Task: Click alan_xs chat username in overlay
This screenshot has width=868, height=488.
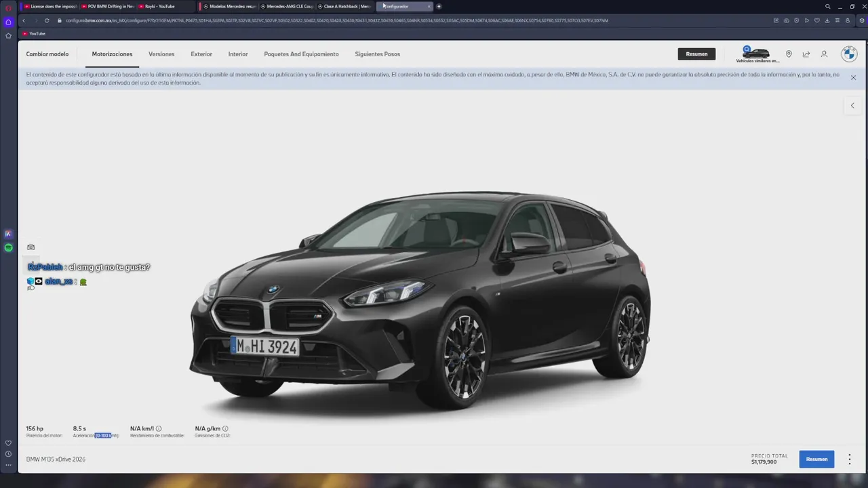Action: 58,281
